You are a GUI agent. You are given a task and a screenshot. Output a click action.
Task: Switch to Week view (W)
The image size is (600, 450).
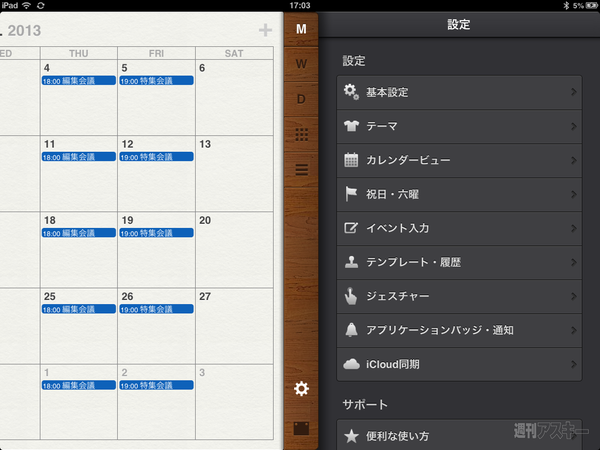(x=301, y=64)
